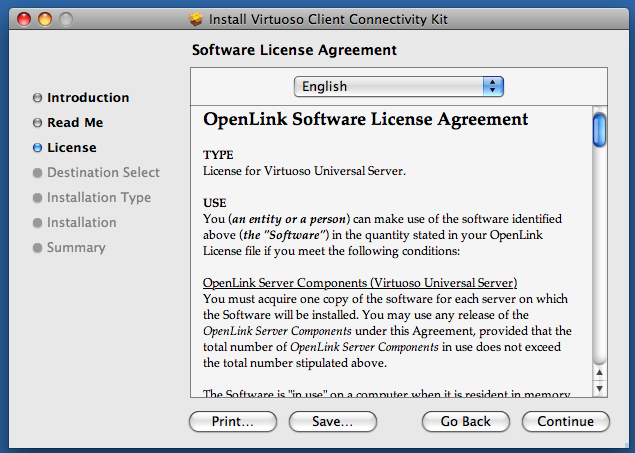Click the Summary step label
The image size is (635, 453).
pos(76,247)
